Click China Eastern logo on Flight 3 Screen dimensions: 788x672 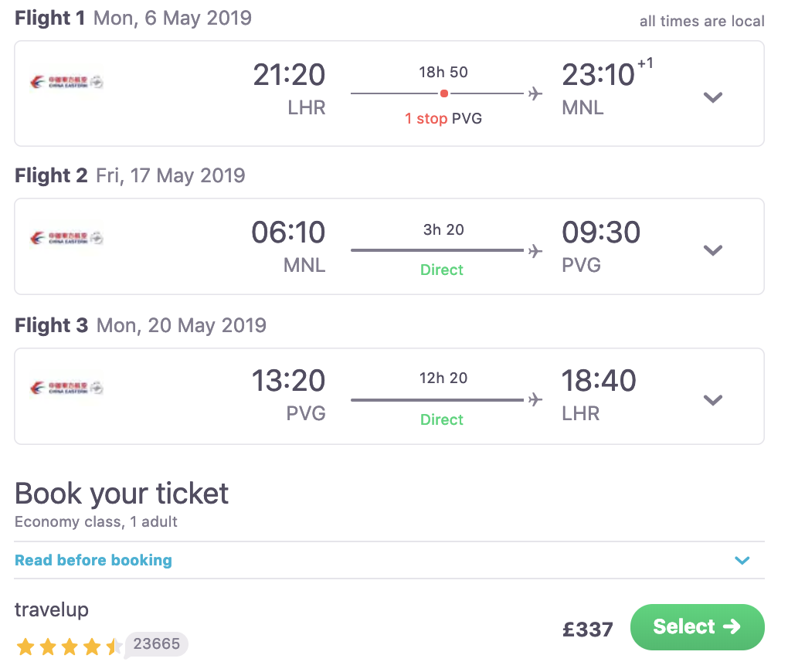pos(66,388)
